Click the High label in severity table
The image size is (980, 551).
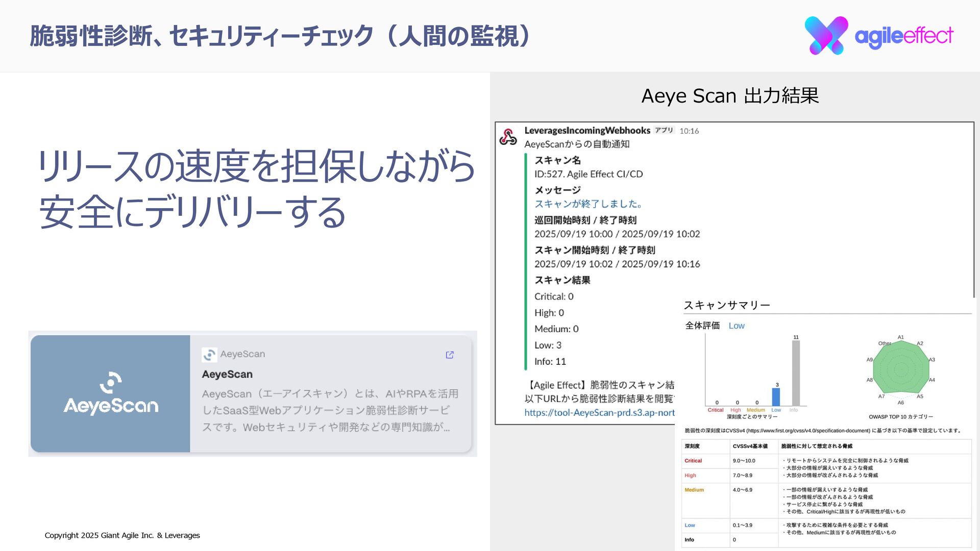690,475
